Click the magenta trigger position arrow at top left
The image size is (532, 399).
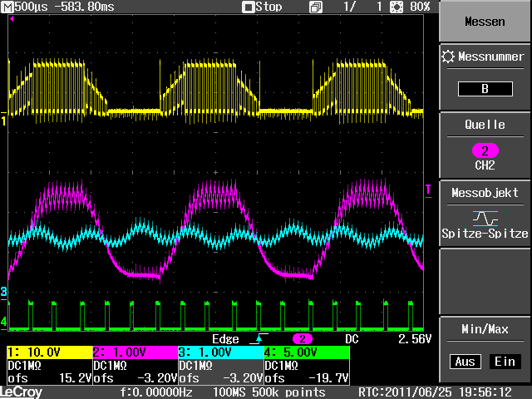(x=12, y=19)
